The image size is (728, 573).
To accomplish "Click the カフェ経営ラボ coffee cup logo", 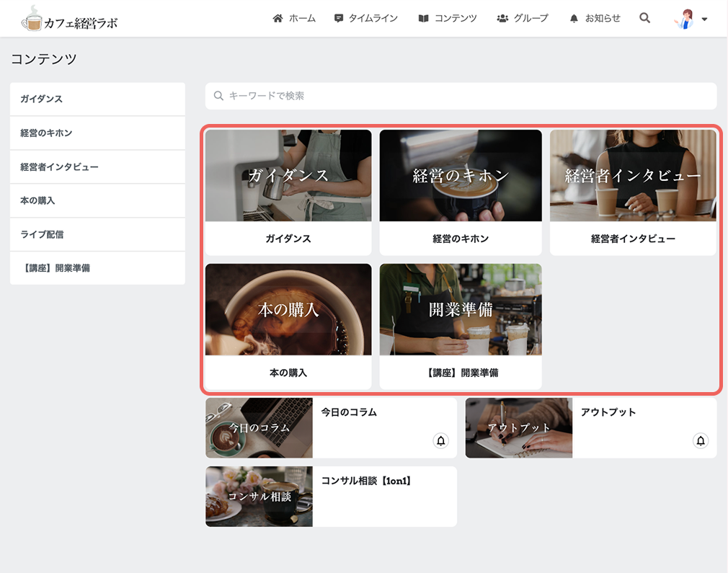I will (x=70, y=19).
